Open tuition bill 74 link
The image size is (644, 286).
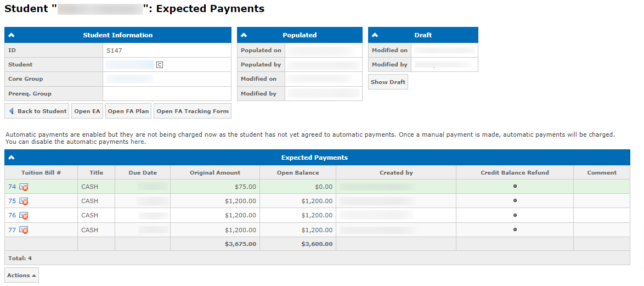[x=12, y=187]
